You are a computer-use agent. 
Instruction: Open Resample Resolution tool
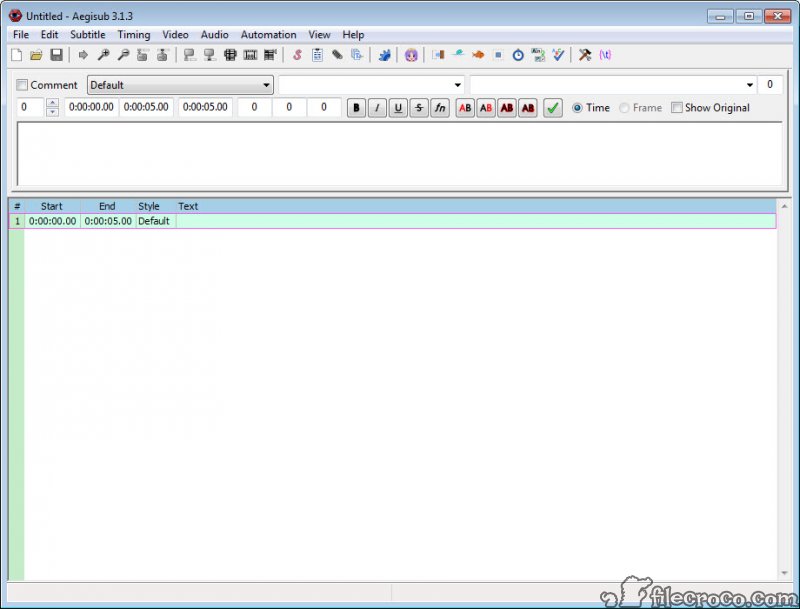click(x=498, y=55)
